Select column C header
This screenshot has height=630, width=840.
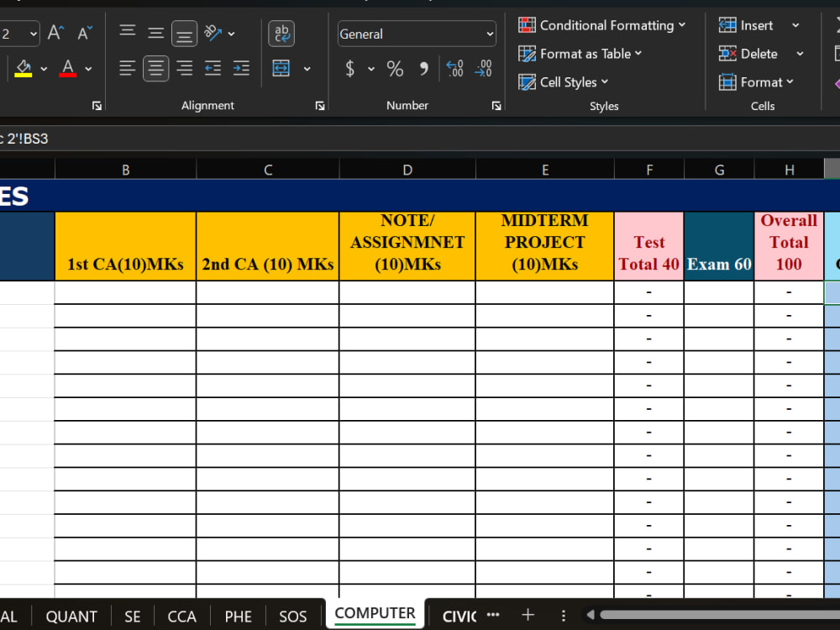pyautogui.click(x=268, y=170)
